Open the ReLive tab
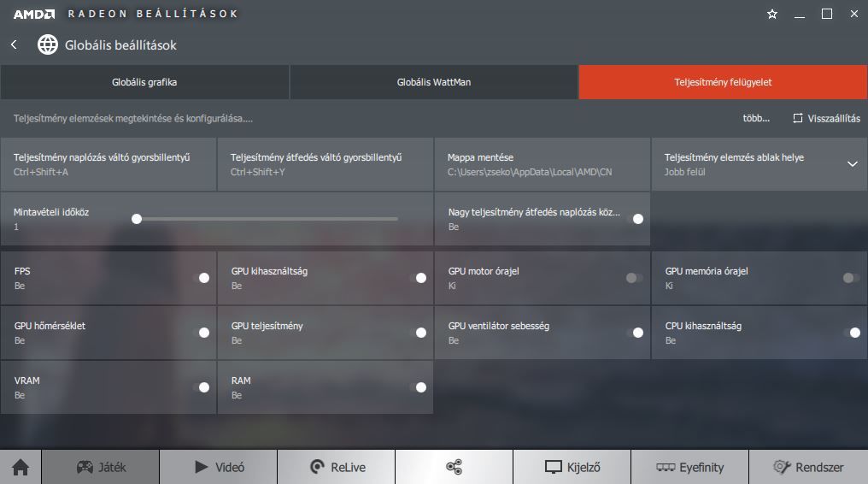Viewport: 868px width, 484px height. click(337, 468)
